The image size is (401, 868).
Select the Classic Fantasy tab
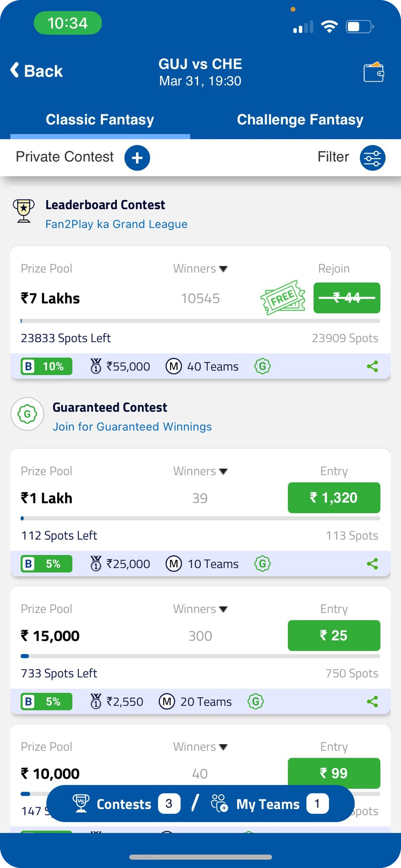pyautogui.click(x=100, y=120)
